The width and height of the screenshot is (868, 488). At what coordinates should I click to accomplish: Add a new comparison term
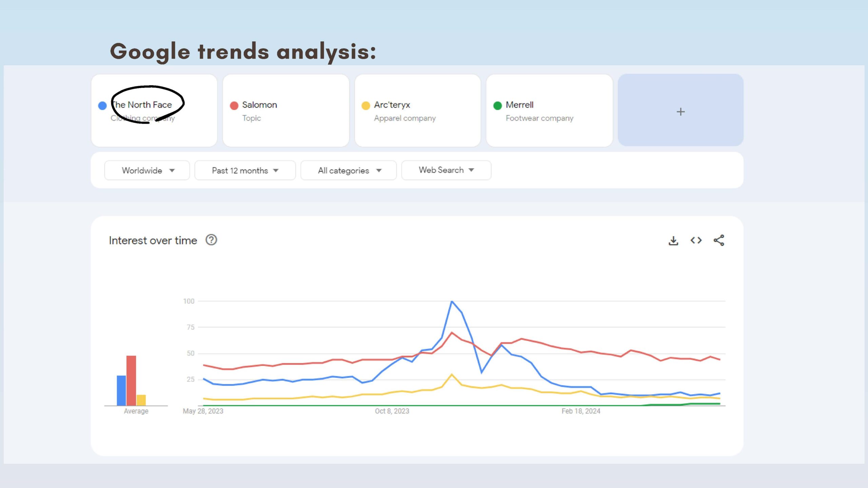(680, 110)
